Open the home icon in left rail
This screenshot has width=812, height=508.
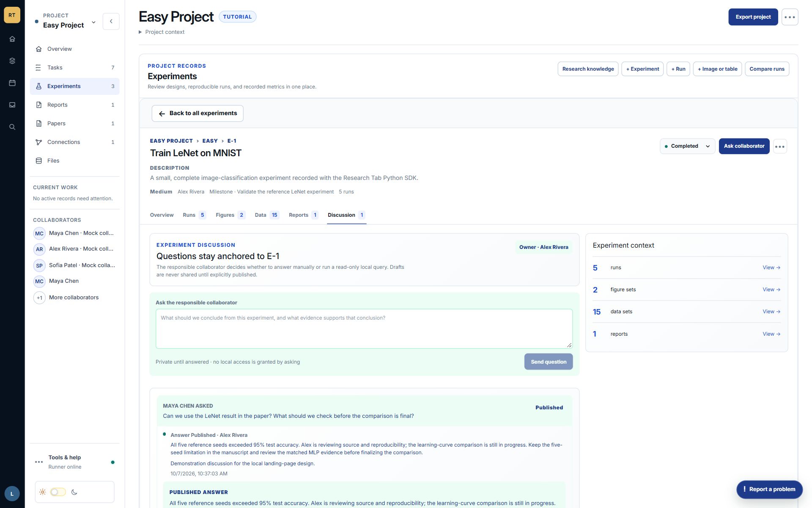[x=12, y=39]
